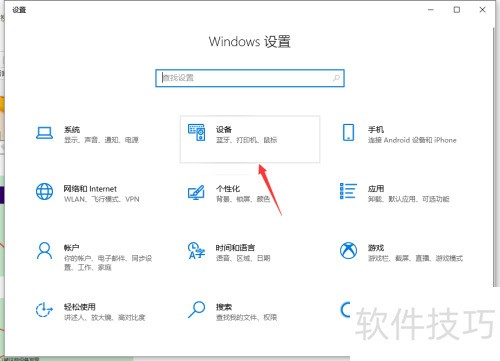Click 背景、锁屏、颜色 description text
The image size is (500, 361).
point(243,199)
